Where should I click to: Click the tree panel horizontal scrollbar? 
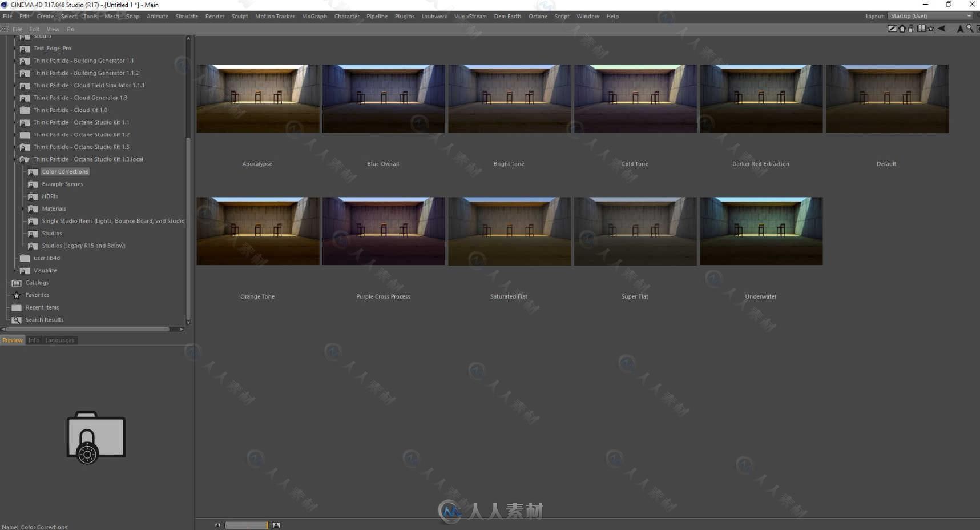88,329
